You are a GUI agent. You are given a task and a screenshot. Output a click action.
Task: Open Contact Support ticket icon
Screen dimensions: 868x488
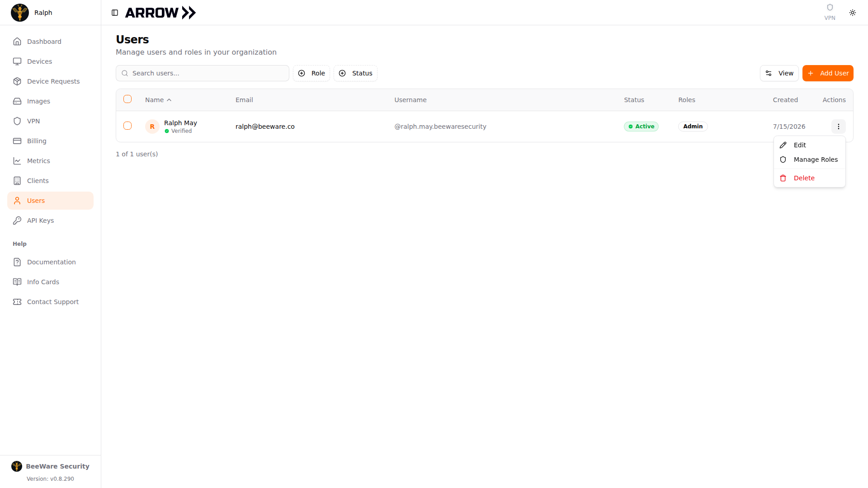point(17,302)
